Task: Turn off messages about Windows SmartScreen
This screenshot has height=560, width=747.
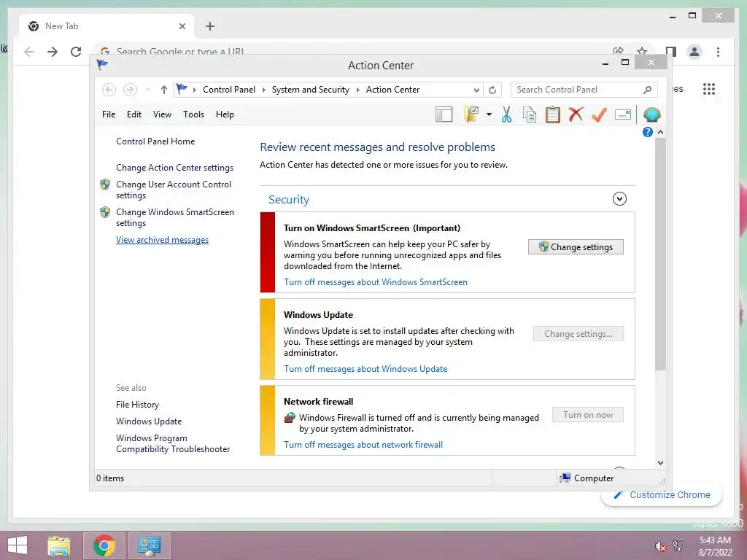Action: [376, 282]
